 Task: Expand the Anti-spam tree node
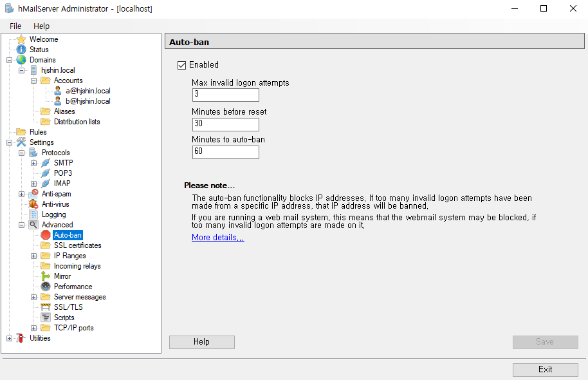pos(21,194)
